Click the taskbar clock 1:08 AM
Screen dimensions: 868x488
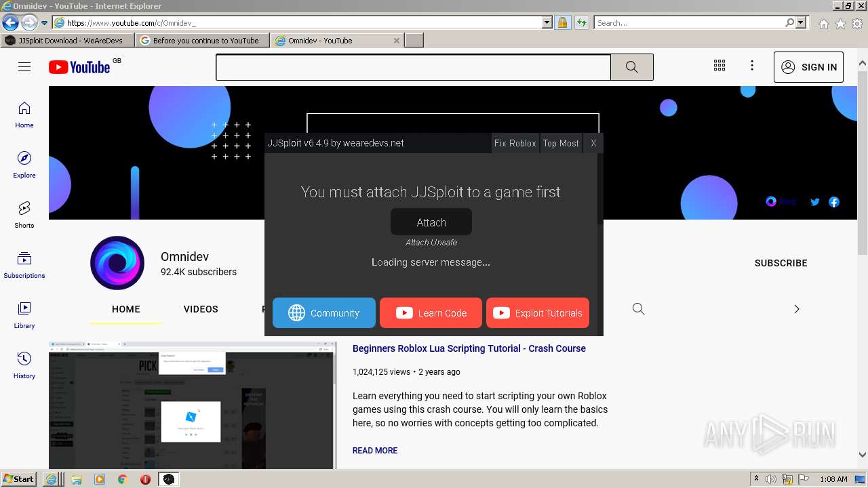[x=833, y=479]
